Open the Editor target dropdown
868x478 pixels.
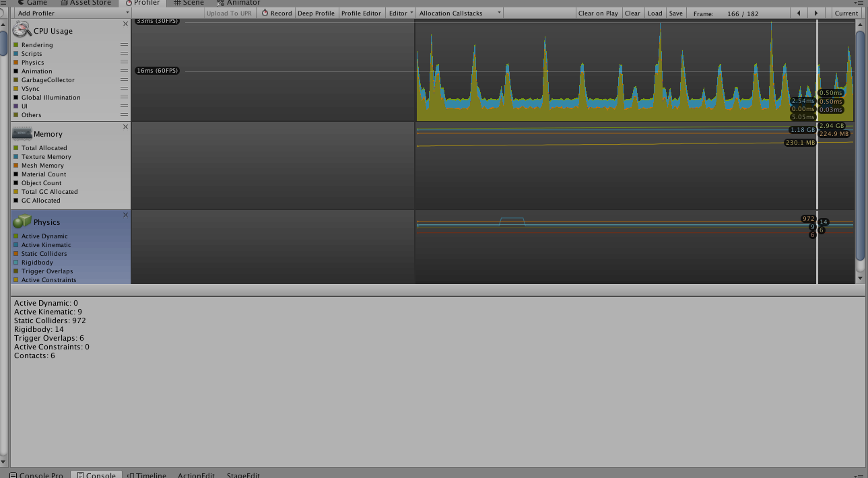click(x=401, y=13)
